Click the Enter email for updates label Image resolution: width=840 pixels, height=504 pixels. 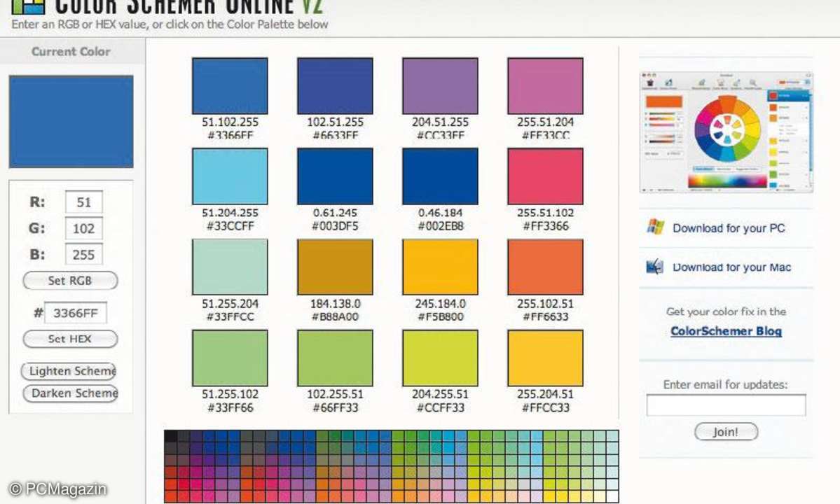(725, 385)
